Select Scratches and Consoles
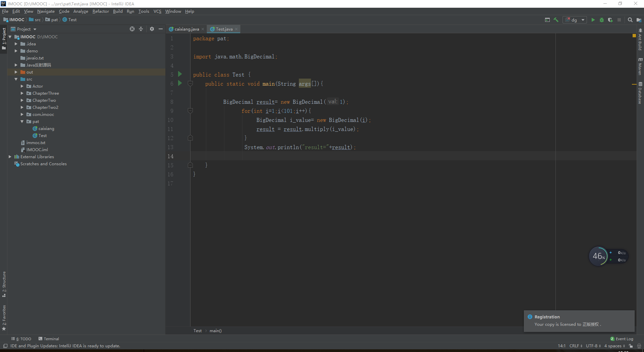Image resolution: width=644 pixels, height=352 pixels. (x=40, y=164)
